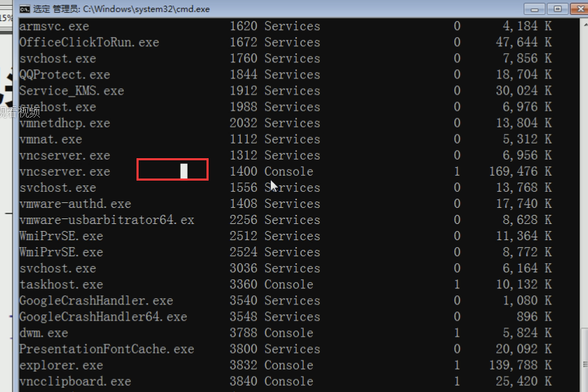This screenshot has height=392, width=588.
Task: Click PID 2512 of WmiPrvSE.exe
Action: coord(244,236)
